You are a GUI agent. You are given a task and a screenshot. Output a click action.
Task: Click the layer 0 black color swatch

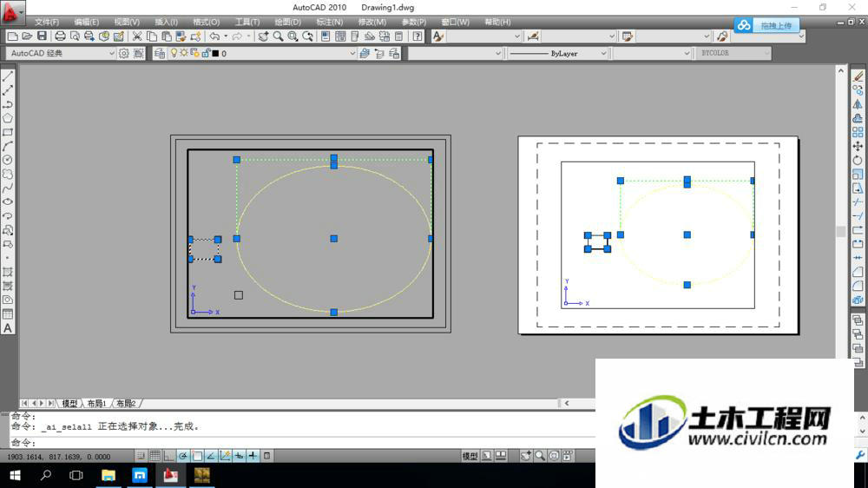(x=216, y=53)
